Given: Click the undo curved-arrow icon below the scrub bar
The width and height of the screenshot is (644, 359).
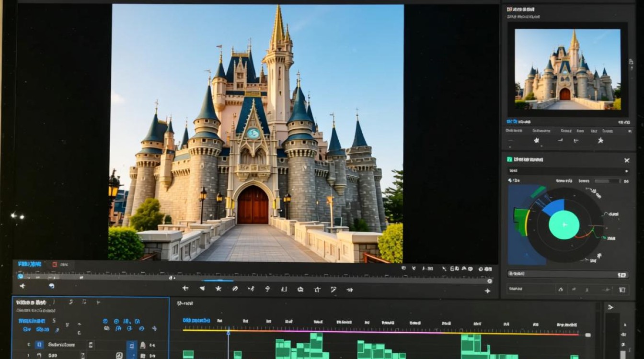Looking at the screenshot, I should [51, 286].
